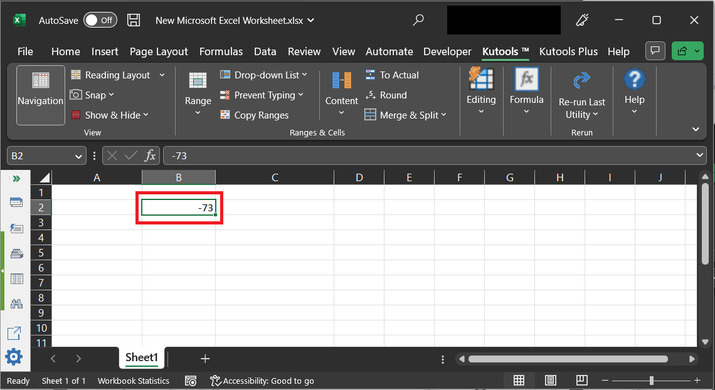
Task: Click the Copy Ranges button
Action: click(x=254, y=115)
